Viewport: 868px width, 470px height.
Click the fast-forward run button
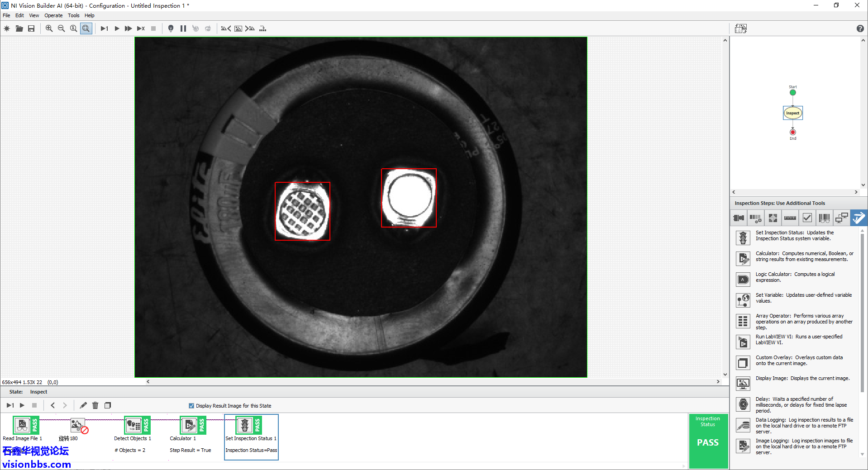click(x=129, y=28)
